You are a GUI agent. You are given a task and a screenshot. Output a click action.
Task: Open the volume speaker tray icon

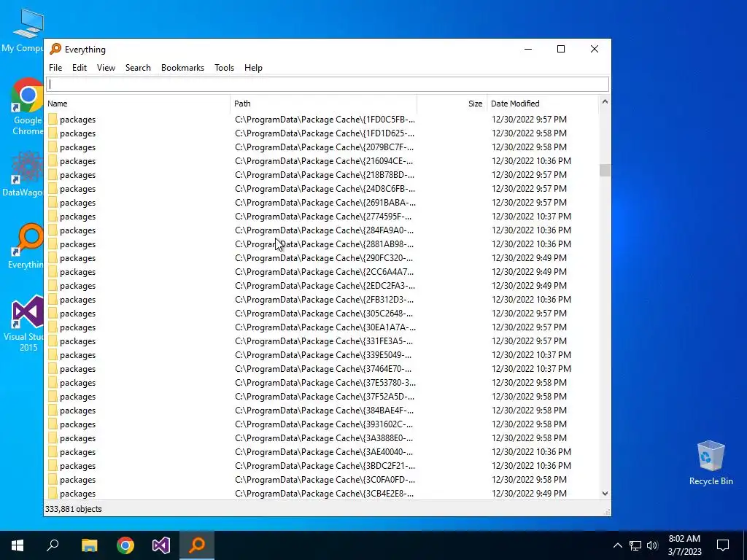tap(652, 545)
